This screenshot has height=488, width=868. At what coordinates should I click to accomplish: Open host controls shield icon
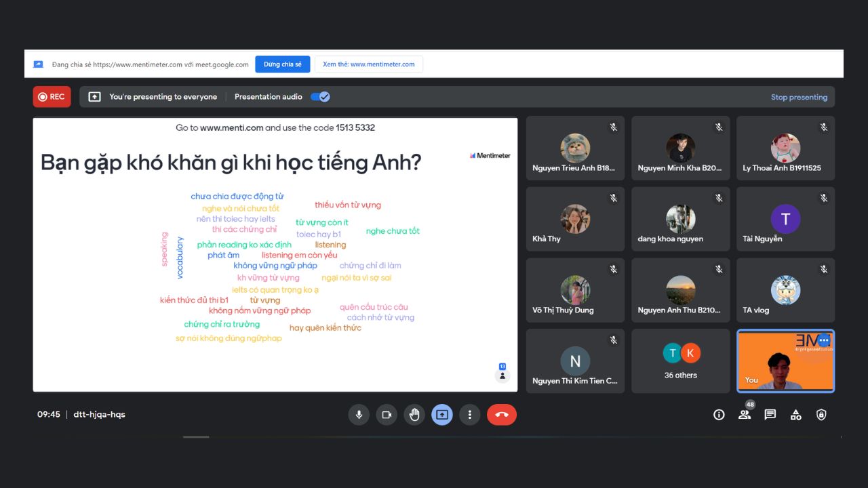pyautogui.click(x=821, y=415)
